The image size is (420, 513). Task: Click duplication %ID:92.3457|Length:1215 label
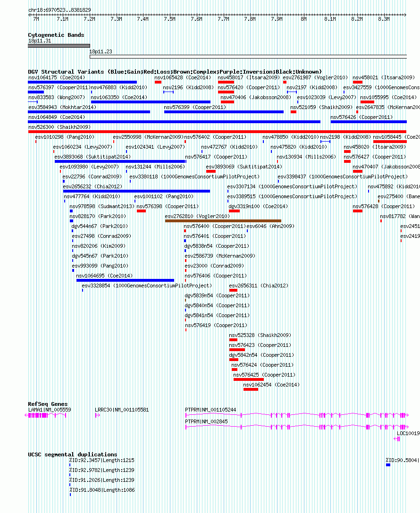[x=102, y=460]
